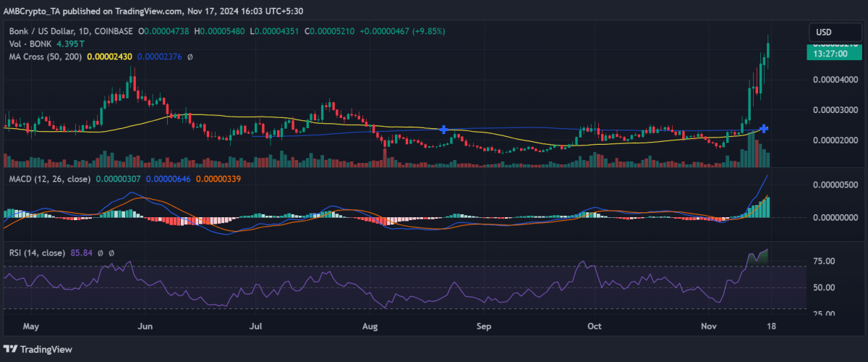Screen dimensions: 868x362
Task: Click the Aug label on the time axis
Action: [x=370, y=327]
